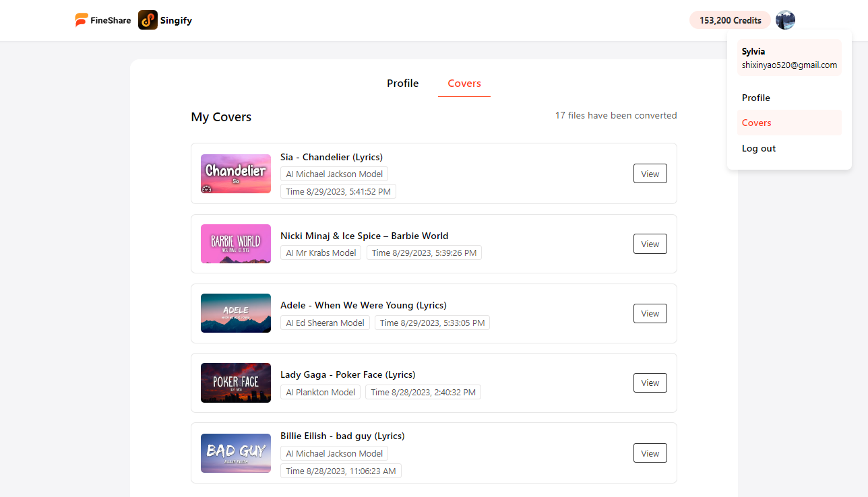This screenshot has width=868, height=497.
Task: Click the AI Ed Sheeran Model tag
Action: coord(325,323)
